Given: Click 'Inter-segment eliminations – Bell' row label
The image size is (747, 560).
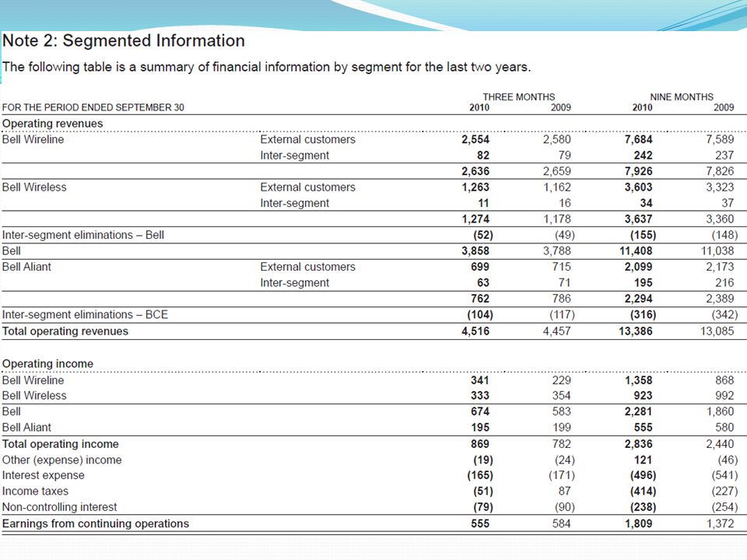Looking at the screenshot, I should coord(83,235).
